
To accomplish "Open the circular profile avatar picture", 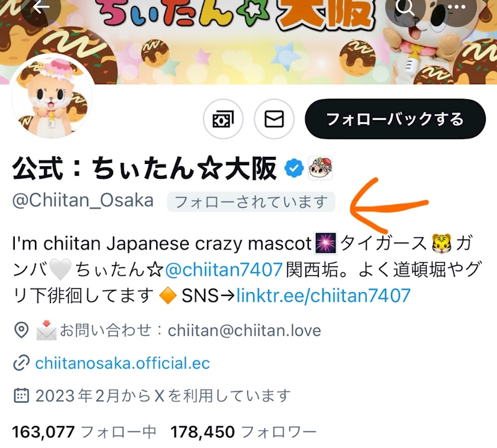I will [x=52, y=98].
